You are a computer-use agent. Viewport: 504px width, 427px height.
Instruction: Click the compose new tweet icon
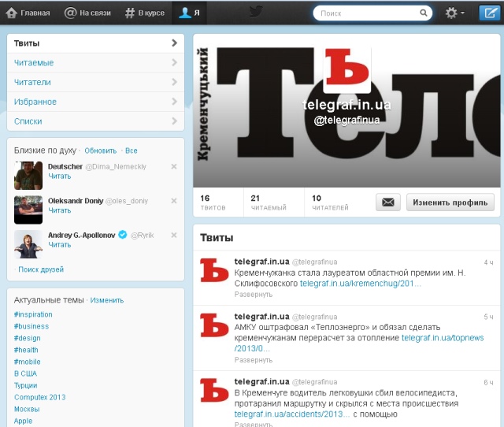point(490,13)
